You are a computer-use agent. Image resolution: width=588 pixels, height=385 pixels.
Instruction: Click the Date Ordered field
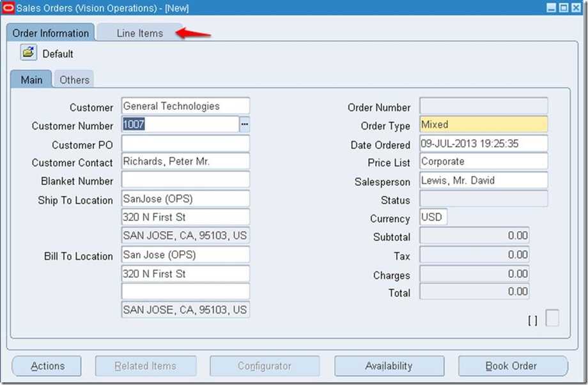point(483,144)
